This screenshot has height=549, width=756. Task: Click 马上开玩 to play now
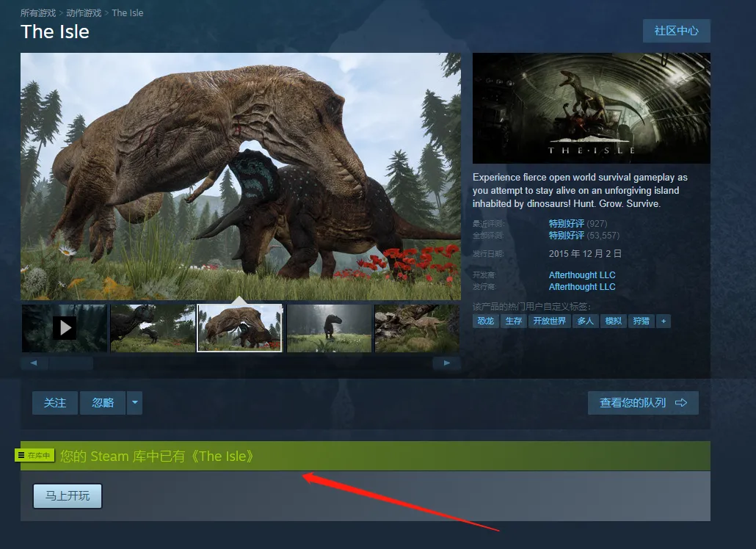[x=68, y=496]
